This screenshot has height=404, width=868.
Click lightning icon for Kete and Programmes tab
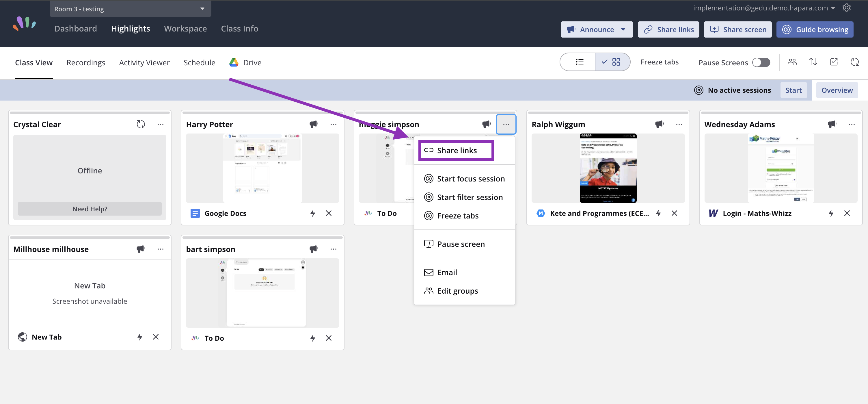[x=658, y=213]
